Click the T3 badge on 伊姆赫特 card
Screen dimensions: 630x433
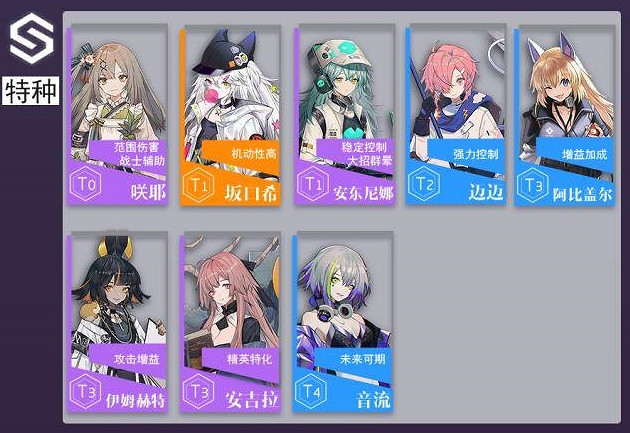pyautogui.click(x=86, y=392)
